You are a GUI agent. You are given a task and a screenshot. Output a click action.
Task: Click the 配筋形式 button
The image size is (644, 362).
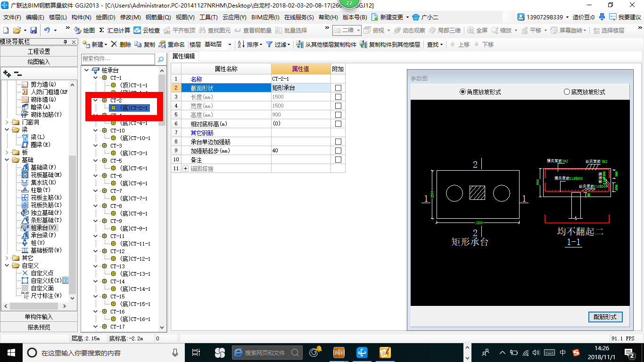(x=605, y=317)
